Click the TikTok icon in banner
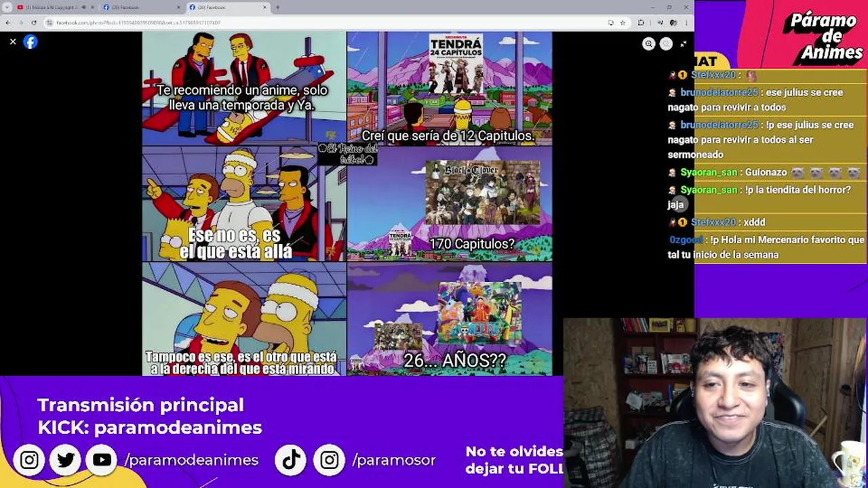 tap(291, 460)
